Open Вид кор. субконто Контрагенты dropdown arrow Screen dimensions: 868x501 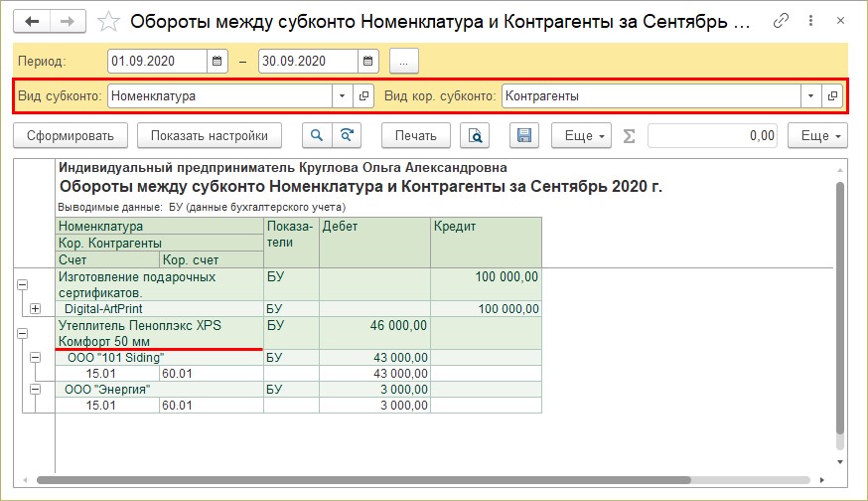point(811,96)
